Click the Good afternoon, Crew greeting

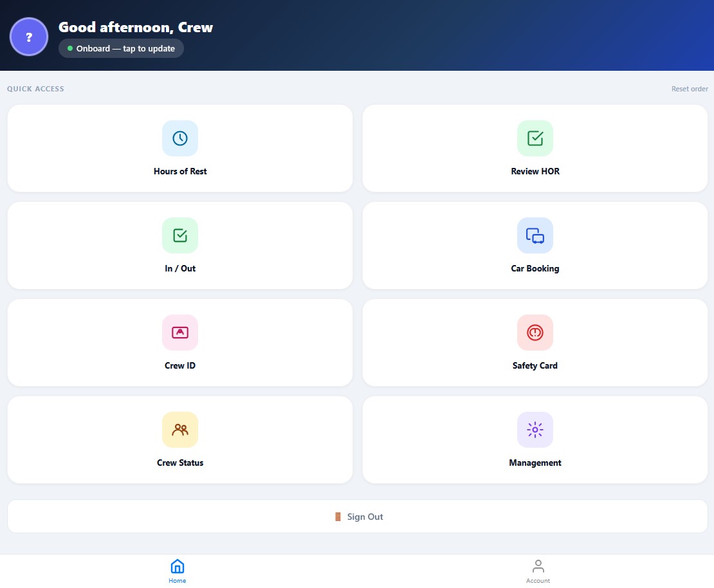[136, 27]
